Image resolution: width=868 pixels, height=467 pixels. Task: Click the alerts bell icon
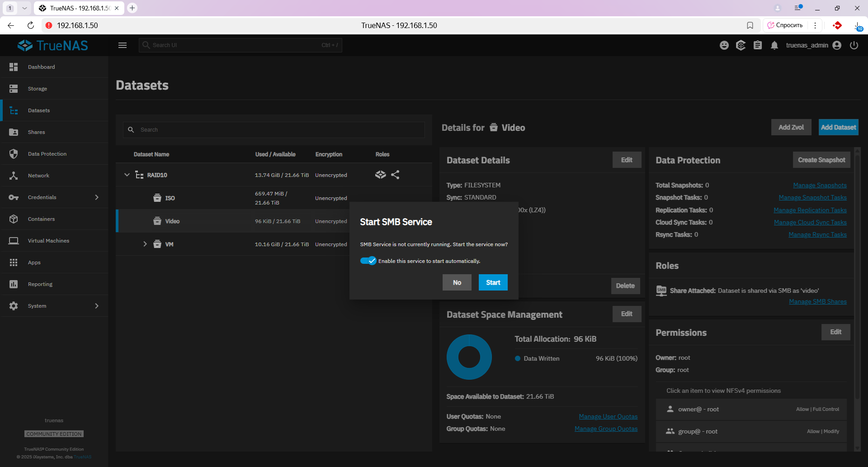[x=774, y=45]
